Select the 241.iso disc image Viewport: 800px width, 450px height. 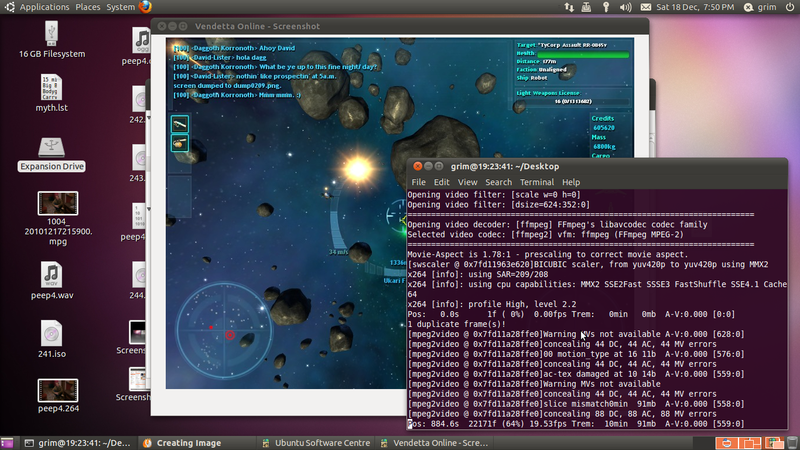pyautogui.click(x=52, y=339)
